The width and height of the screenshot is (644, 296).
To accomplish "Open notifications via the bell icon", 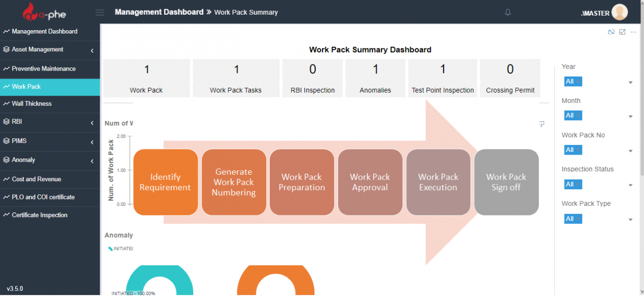I will tap(508, 12).
